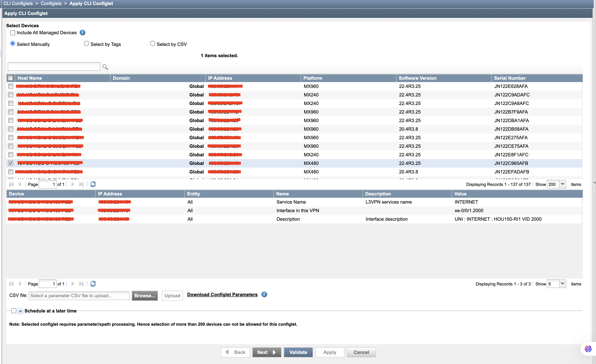Sort parameters by Value column
Viewport: 596px width, 364px height.
point(517,194)
